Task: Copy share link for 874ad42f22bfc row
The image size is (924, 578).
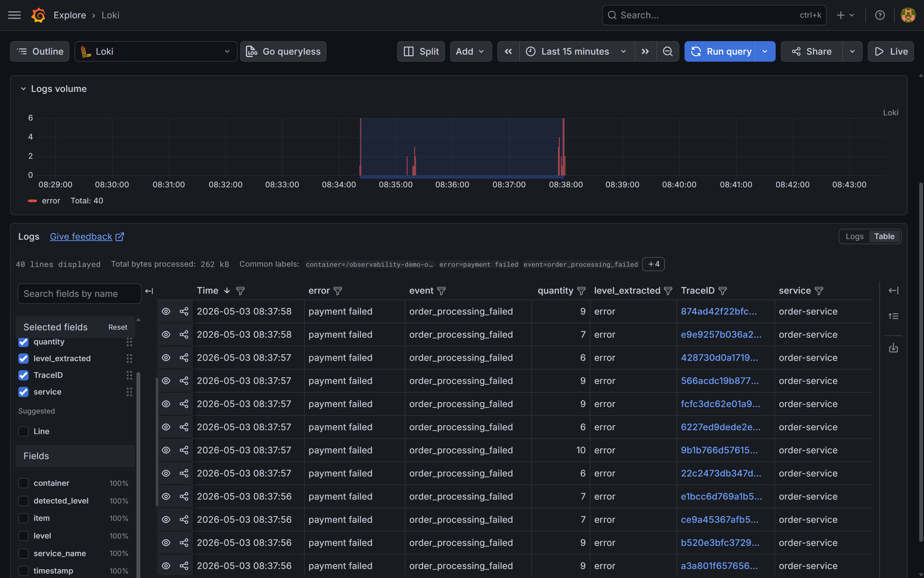Action: (x=184, y=312)
